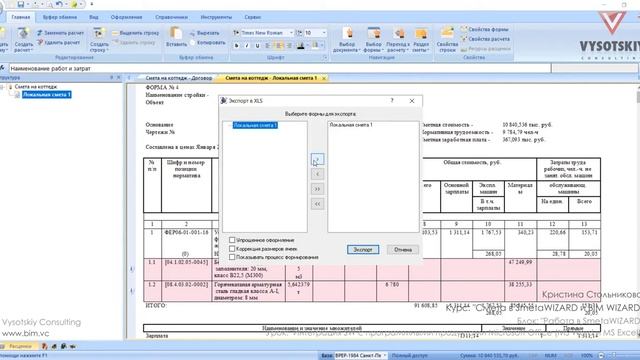The width and height of the screenshot is (640, 360).
Task: Enable 'Показывать процесс формирования' checkbox
Action: (232, 257)
